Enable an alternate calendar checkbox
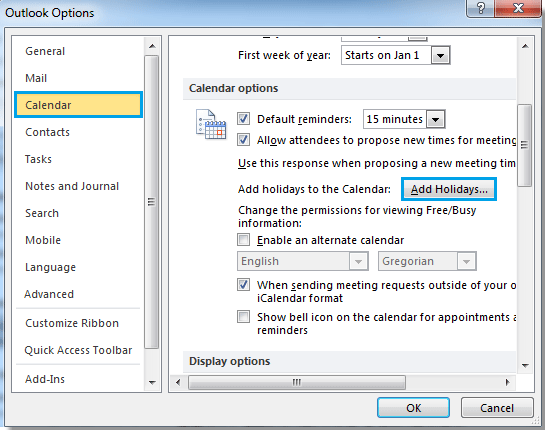 (243, 240)
